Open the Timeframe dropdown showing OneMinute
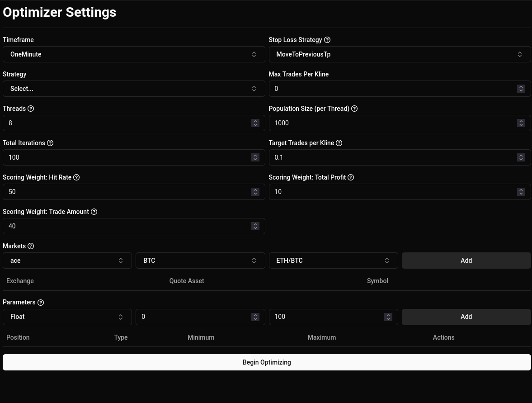 (x=134, y=54)
